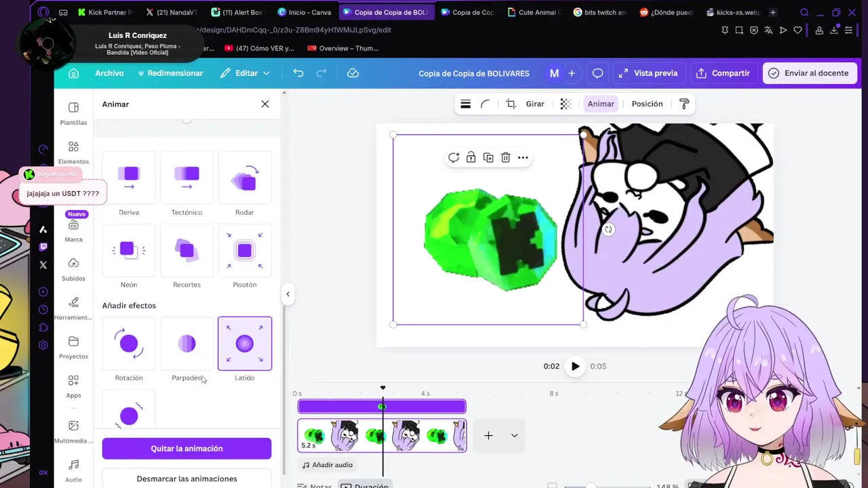Open the Canva home icon
The height and width of the screenshot is (488, 868).
[74, 73]
